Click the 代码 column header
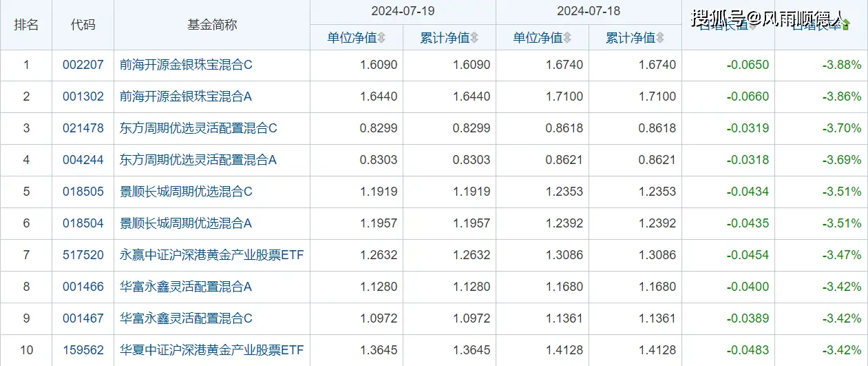Viewport: 868px width, 366px height. [83, 25]
